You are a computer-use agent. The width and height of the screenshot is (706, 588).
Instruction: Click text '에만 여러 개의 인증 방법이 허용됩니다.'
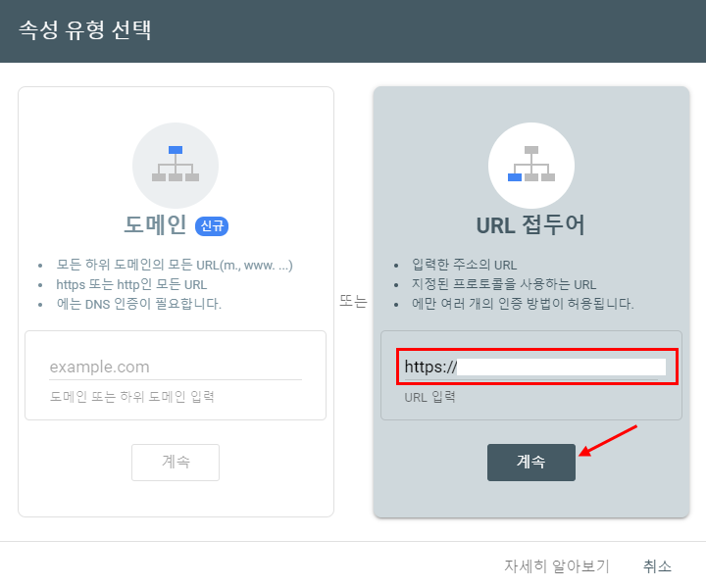[x=523, y=304]
